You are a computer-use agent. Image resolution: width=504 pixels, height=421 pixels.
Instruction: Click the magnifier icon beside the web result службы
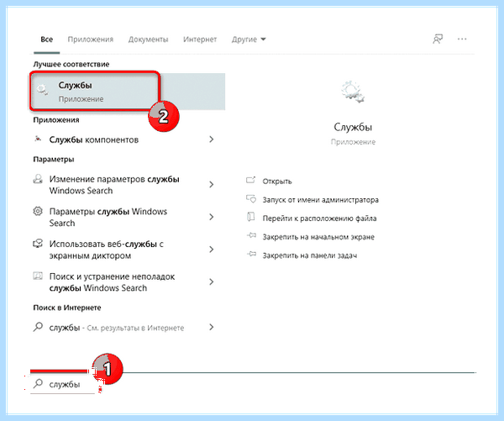point(38,327)
